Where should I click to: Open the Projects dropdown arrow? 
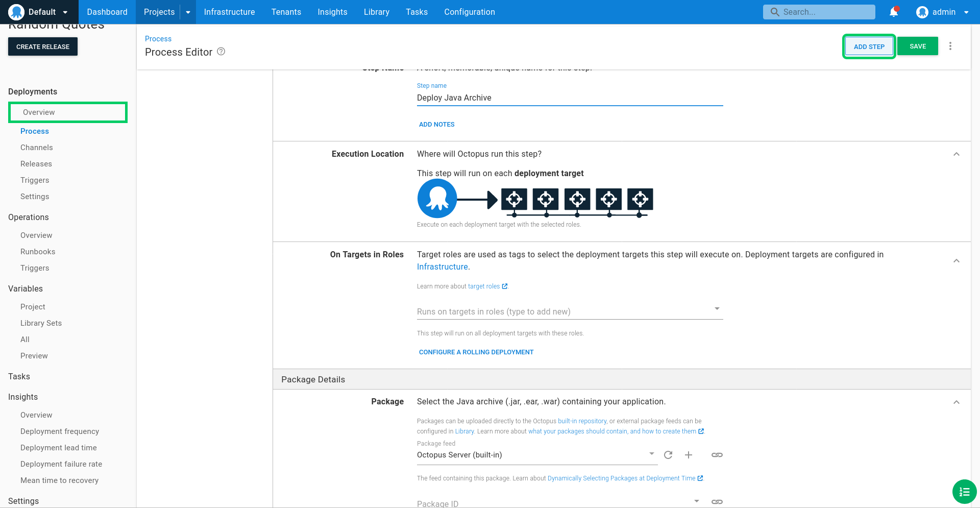tap(188, 12)
